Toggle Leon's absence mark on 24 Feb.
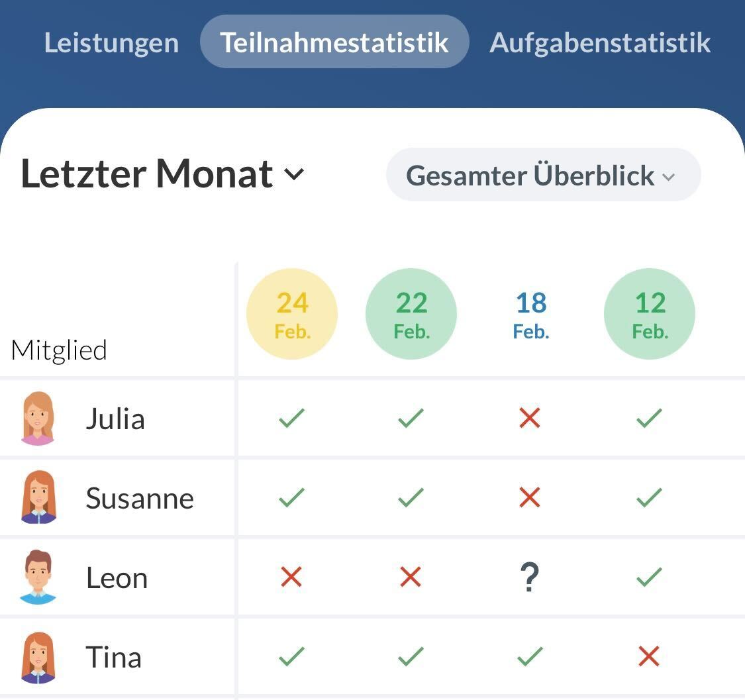The height and width of the screenshot is (700, 745). 291,577
